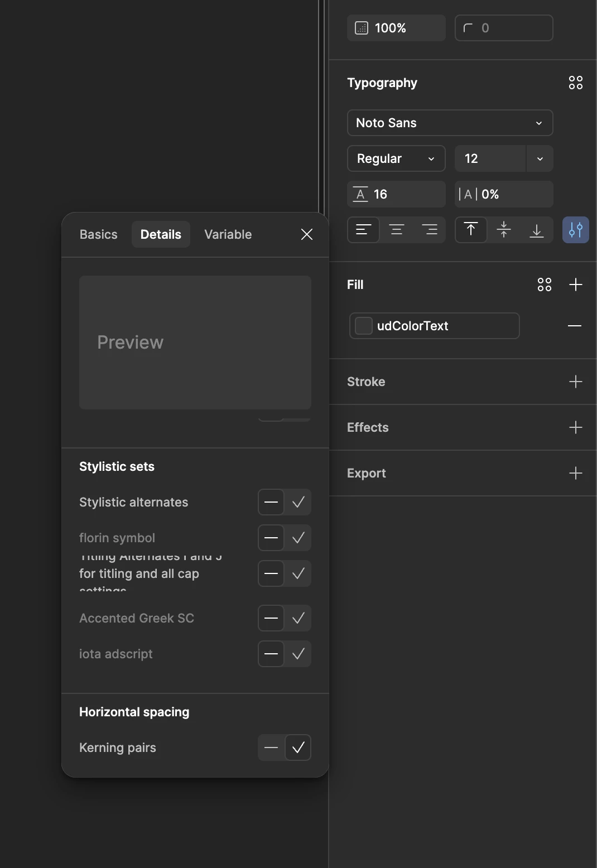Click the line height icon

point(360,194)
